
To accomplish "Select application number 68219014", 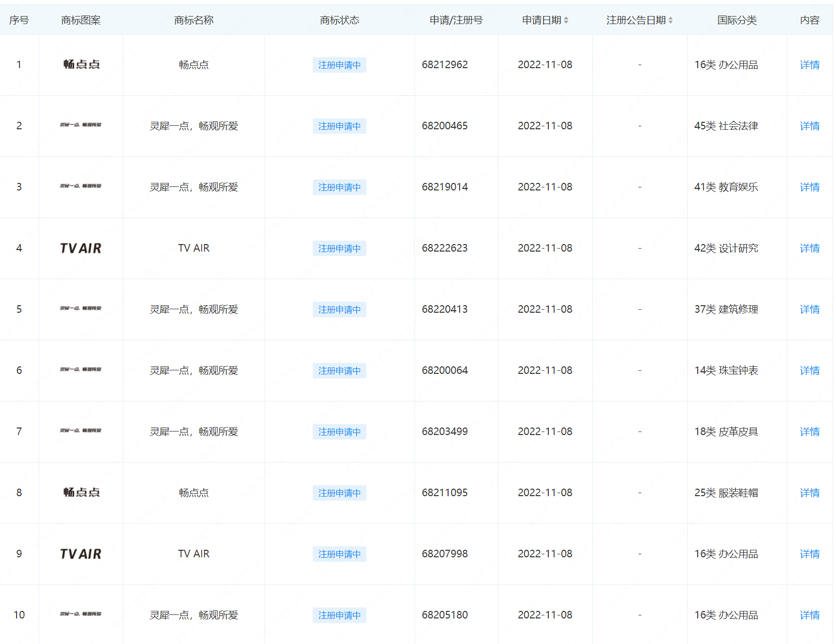I will coord(445,187).
